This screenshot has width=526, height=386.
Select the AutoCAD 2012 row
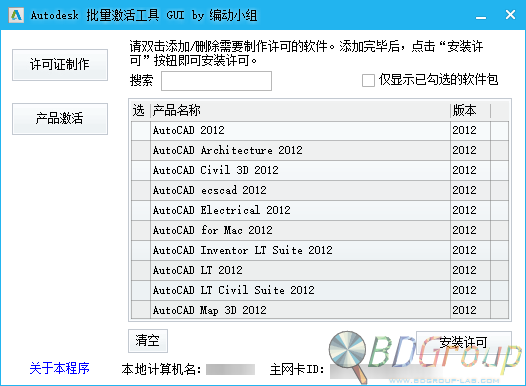pos(320,130)
